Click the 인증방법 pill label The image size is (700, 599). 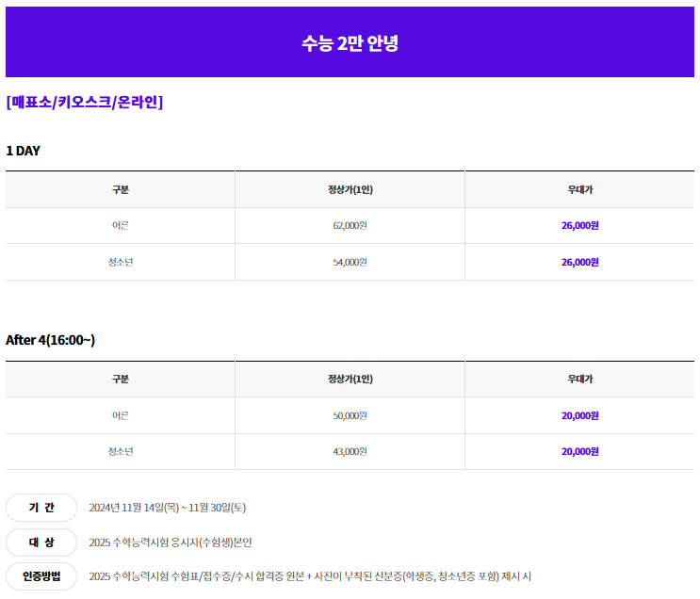tap(41, 576)
